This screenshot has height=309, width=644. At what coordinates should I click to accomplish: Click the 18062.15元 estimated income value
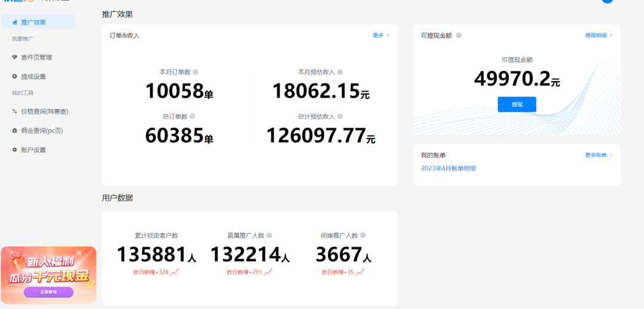click(321, 91)
